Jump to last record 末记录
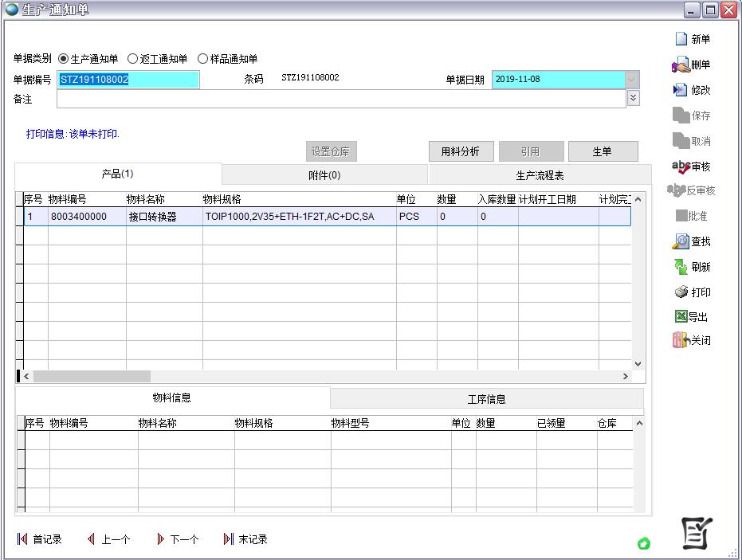The image size is (742, 560). (245, 539)
